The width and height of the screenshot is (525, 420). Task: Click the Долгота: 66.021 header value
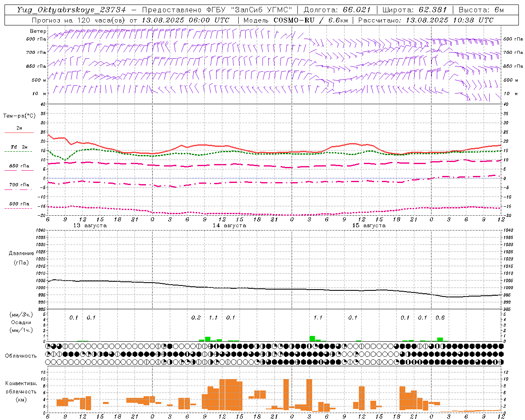pyautogui.click(x=337, y=10)
